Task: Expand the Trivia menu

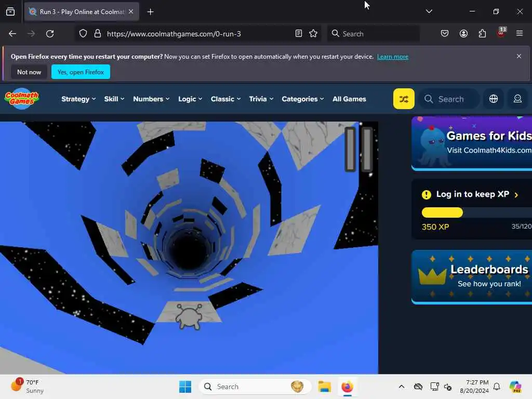Action: (261, 99)
